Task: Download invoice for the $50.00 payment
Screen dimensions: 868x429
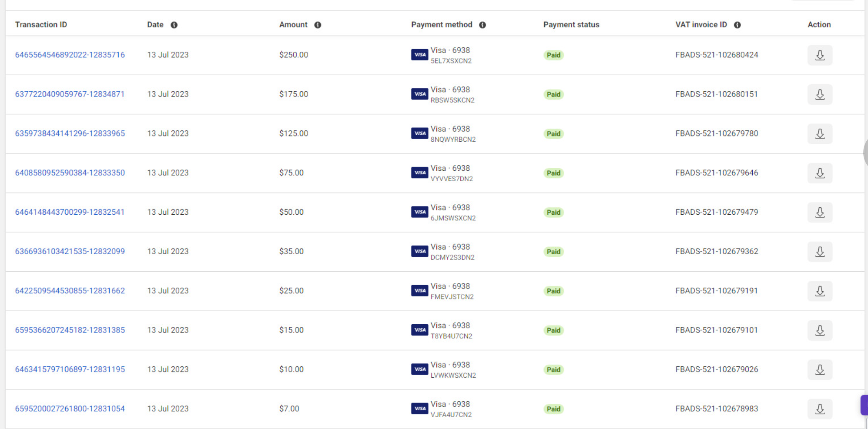Action: coord(820,213)
